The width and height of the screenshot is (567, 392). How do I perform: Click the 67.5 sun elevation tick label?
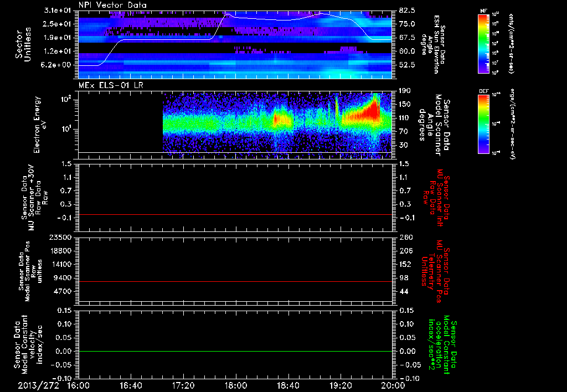[408, 38]
